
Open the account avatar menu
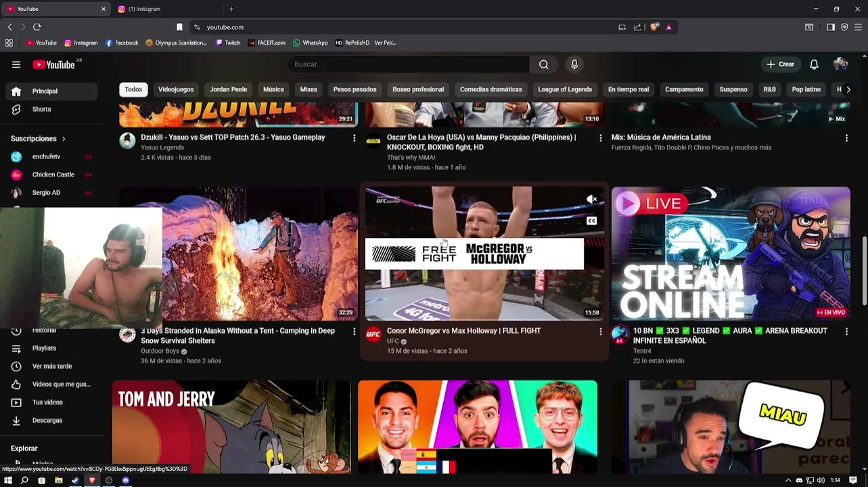[x=840, y=64]
